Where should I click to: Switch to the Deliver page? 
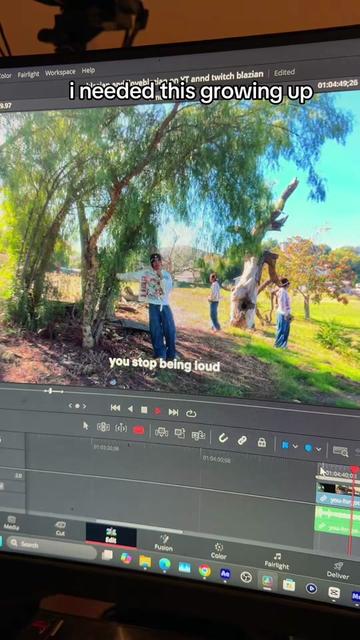coord(338,571)
